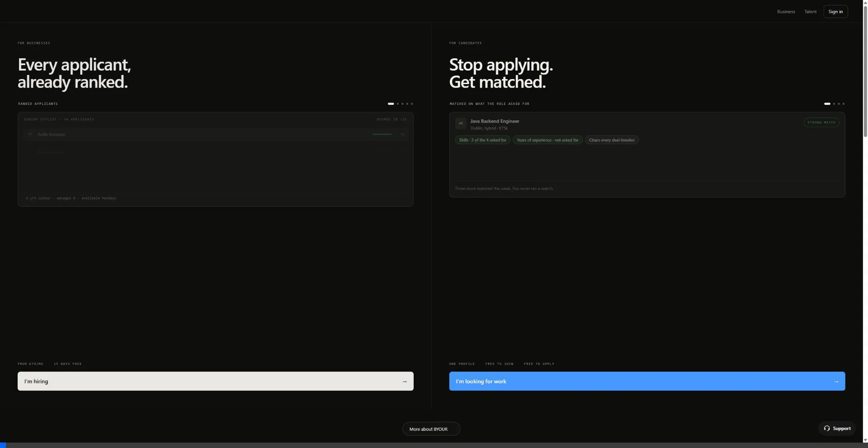Click the page's vertical scrollbar thumb
The width and height of the screenshot is (868, 448).
865,71
